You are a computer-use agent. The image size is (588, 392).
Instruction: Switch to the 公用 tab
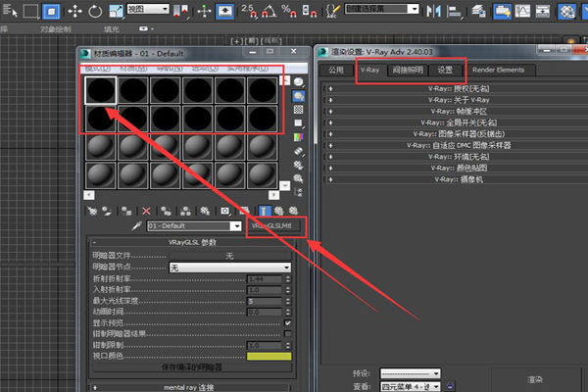point(335,71)
